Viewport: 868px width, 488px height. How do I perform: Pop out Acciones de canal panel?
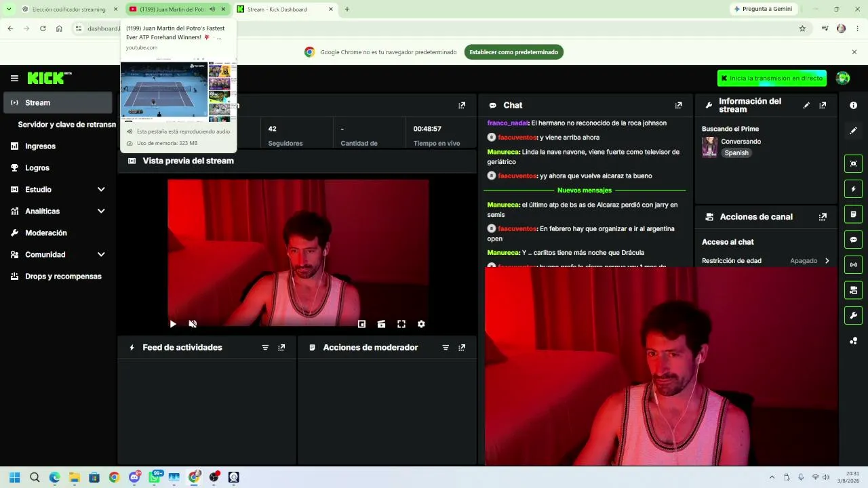point(823,217)
